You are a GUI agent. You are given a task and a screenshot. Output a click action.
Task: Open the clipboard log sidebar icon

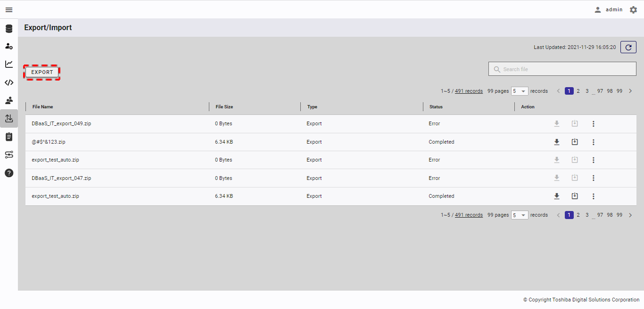[9, 137]
